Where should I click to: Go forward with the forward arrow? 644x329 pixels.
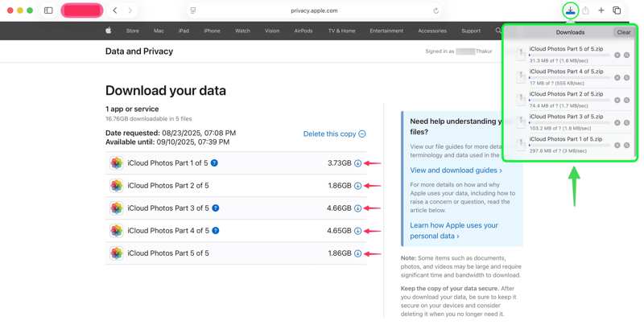point(130,10)
